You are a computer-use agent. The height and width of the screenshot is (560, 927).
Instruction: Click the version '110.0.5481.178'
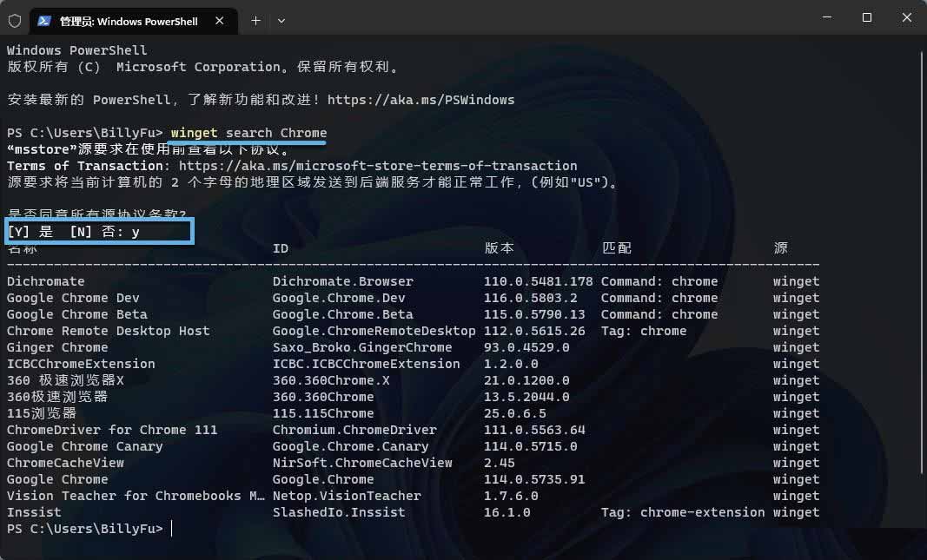[539, 281]
